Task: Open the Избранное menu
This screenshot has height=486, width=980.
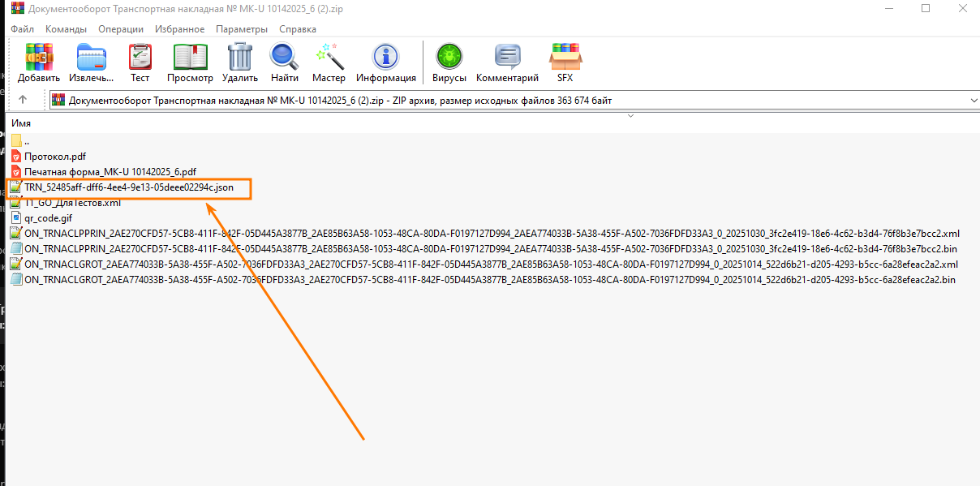Action: [180, 29]
